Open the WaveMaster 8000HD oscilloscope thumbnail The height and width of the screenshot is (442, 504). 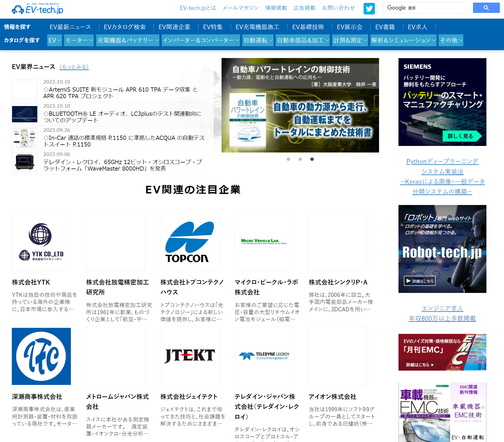[x=25, y=162]
